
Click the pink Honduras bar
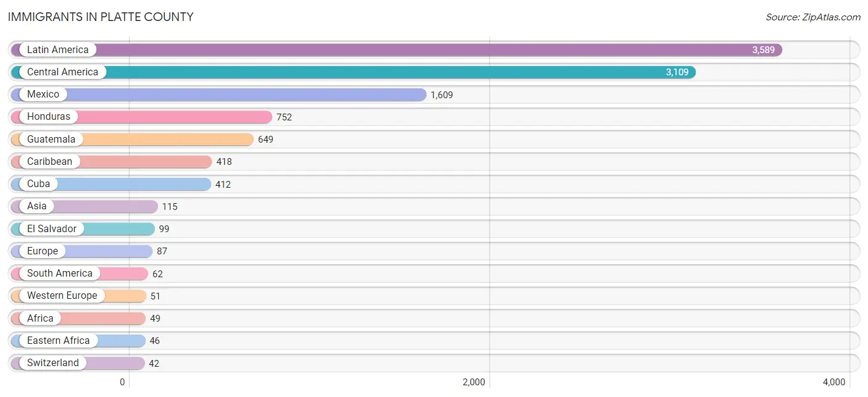pos(141,117)
